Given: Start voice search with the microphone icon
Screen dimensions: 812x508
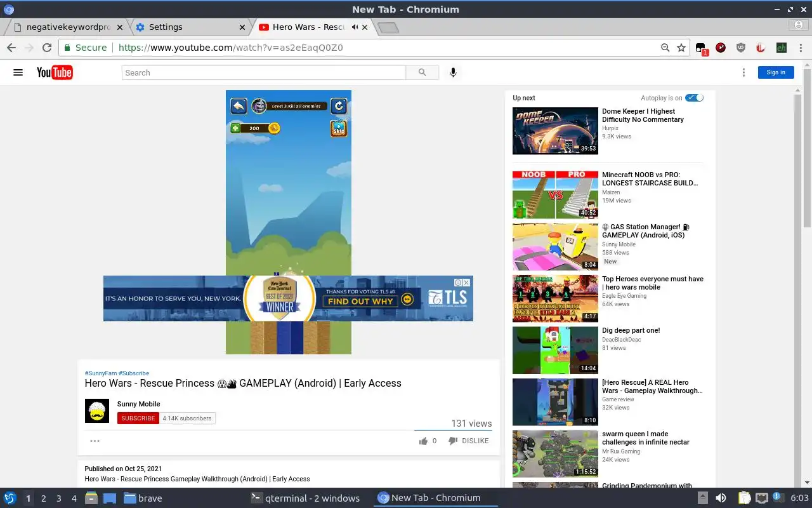Looking at the screenshot, I should pos(453,72).
